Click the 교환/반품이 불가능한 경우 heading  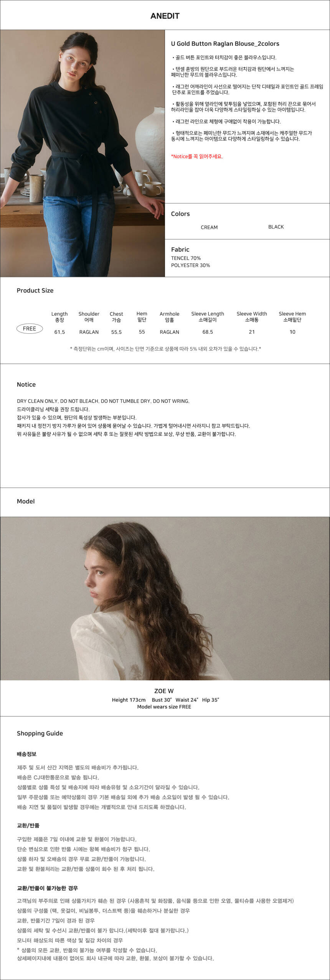click(x=47, y=888)
